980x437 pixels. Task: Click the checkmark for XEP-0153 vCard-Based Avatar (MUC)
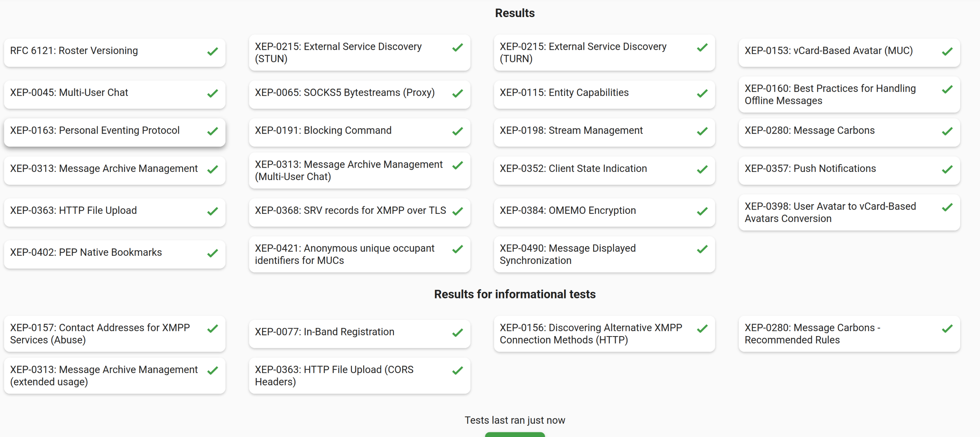click(947, 52)
